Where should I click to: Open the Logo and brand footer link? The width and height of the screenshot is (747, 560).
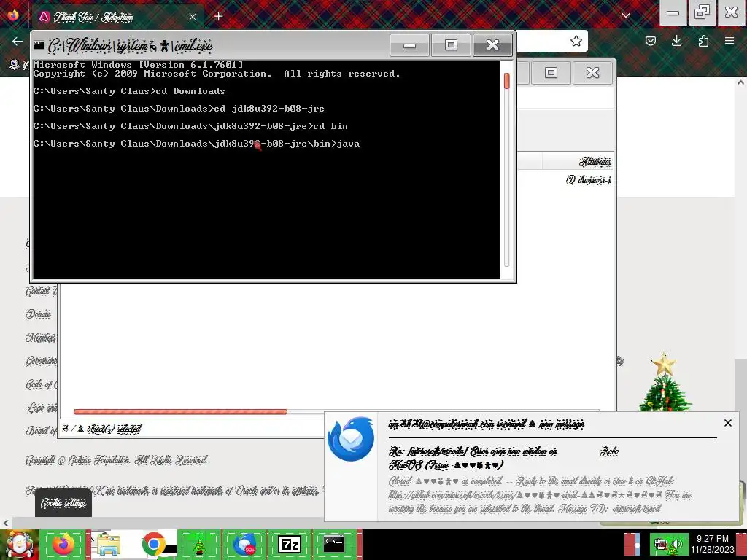(42, 408)
